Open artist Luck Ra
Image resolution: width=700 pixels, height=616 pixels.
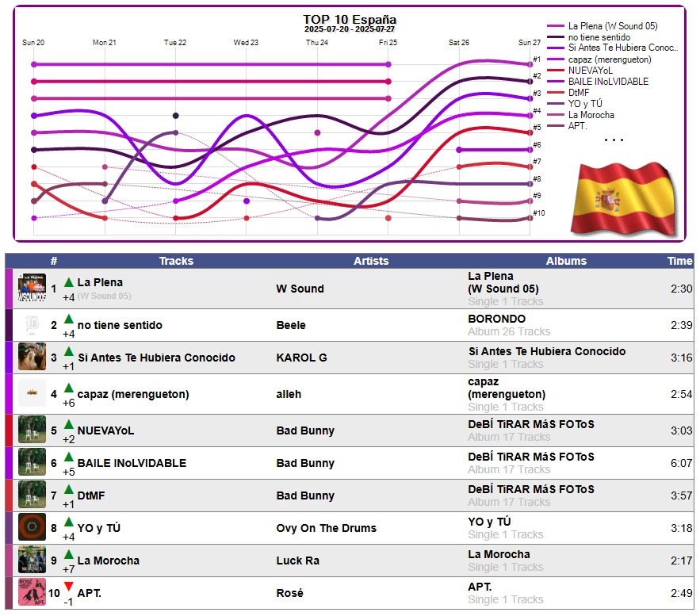[298, 561]
